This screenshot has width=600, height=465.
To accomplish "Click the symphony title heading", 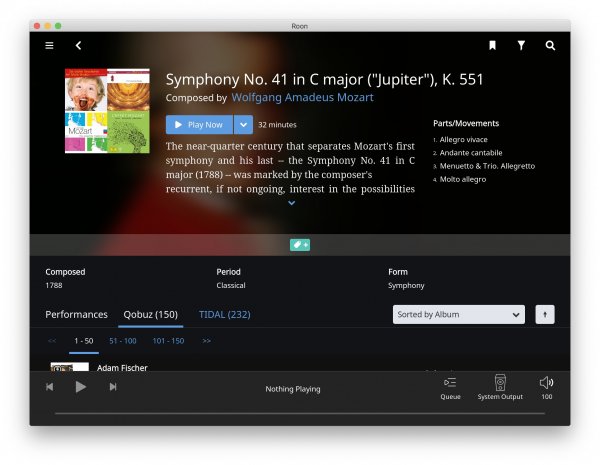I will [324, 79].
